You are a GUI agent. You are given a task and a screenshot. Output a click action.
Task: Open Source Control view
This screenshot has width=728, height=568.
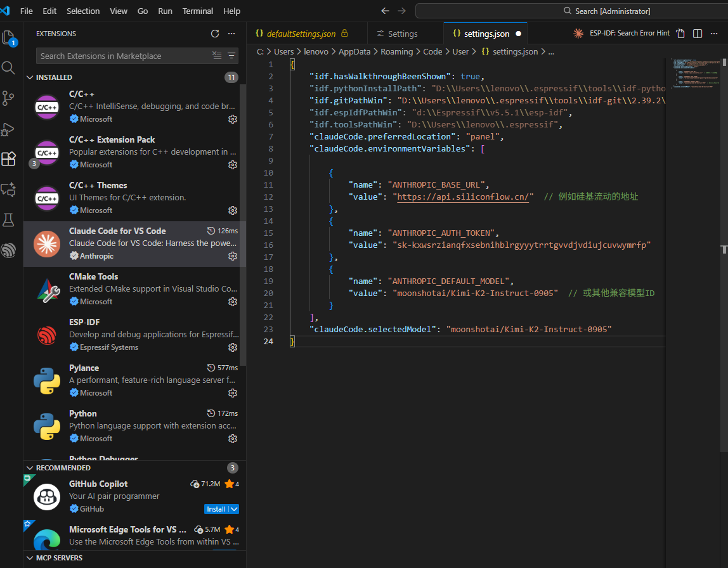(8, 98)
